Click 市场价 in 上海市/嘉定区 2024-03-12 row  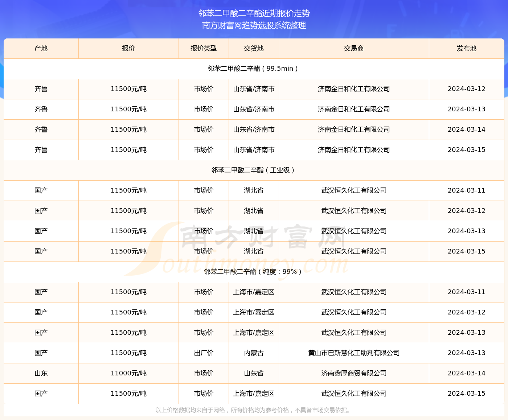204,312
